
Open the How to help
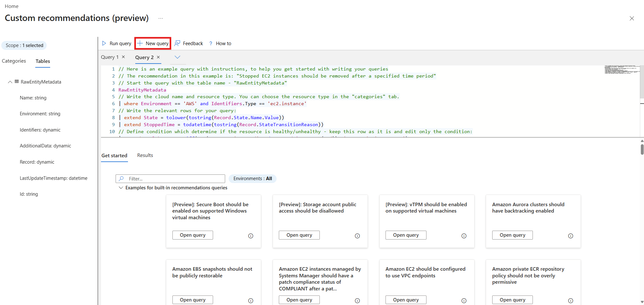[x=220, y=44]
